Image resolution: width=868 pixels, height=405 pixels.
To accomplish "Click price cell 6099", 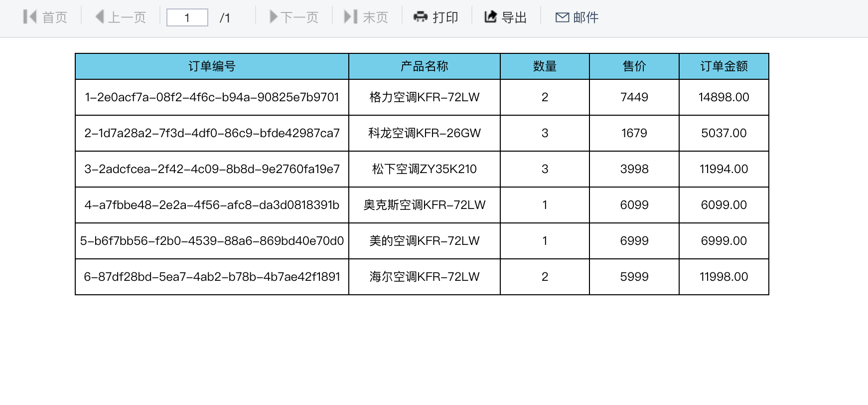I will point(634,205).
